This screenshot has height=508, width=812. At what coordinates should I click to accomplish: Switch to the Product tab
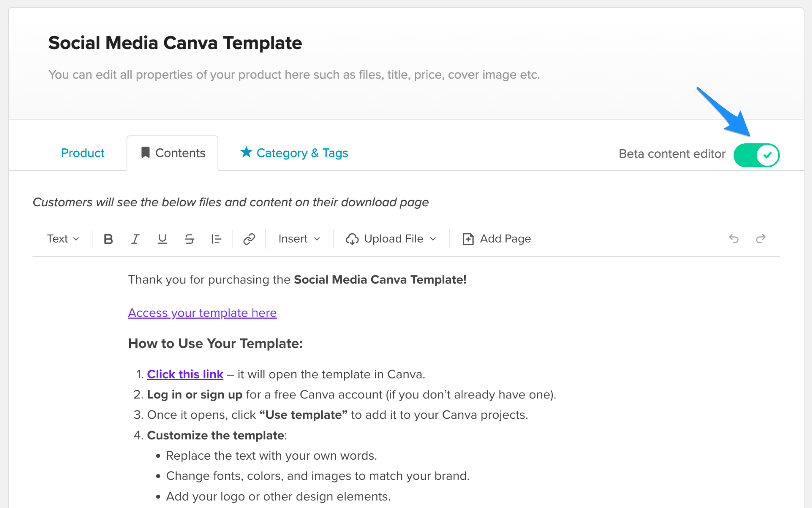(82, 153)
